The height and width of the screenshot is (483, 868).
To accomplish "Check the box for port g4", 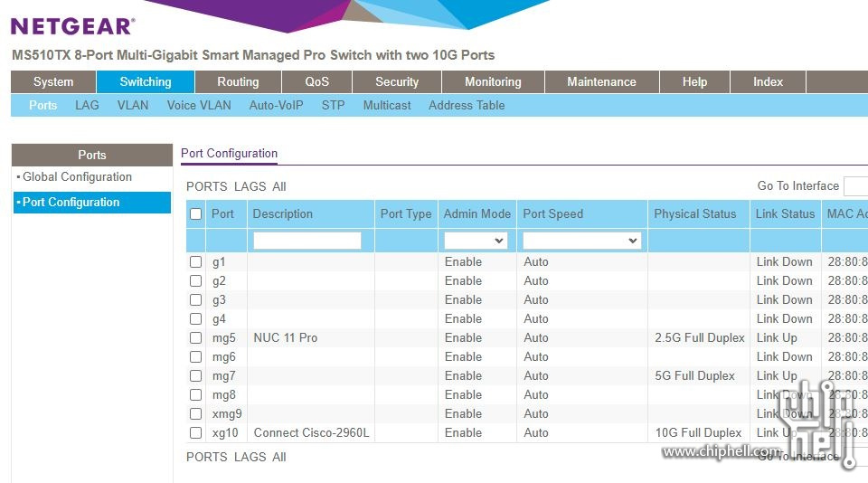I will (196, 319).
